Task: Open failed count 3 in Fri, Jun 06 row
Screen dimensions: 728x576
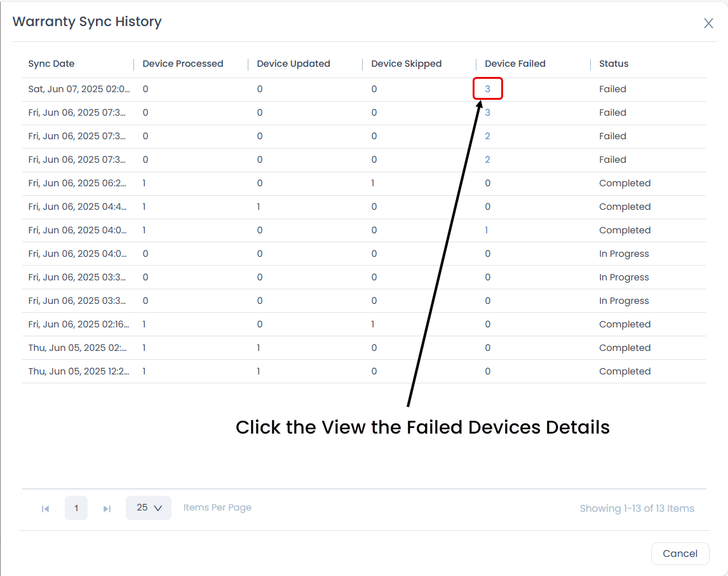Action: (x=488, y=113)
